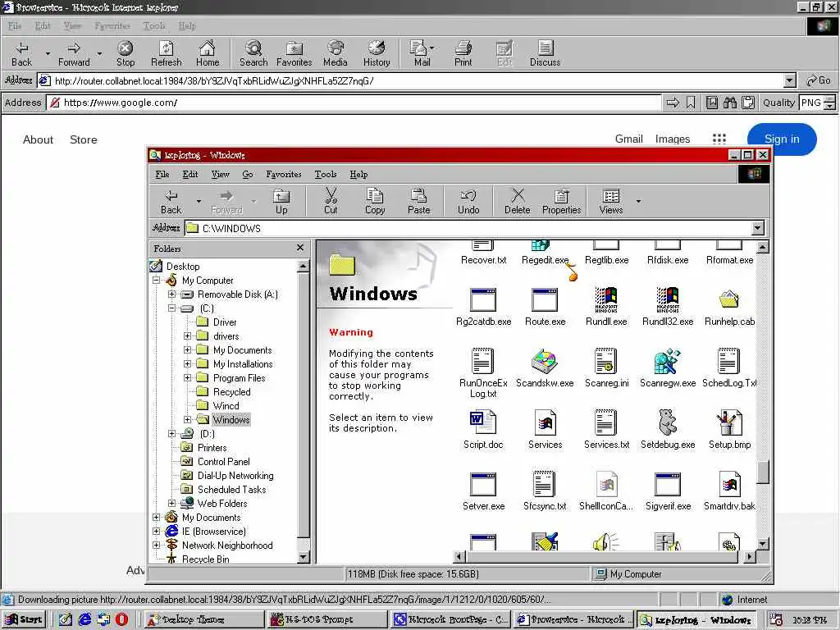This screenshot has width=840, height=630.
Task: Click Print in the Internet Explorer toolbar
Action: (x=463, y=53)
